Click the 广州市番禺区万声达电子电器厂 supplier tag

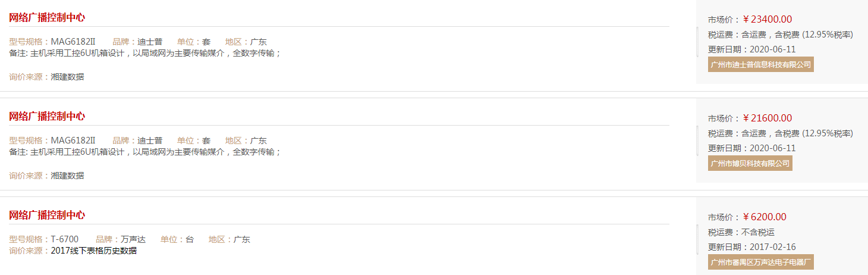point(760,262)
